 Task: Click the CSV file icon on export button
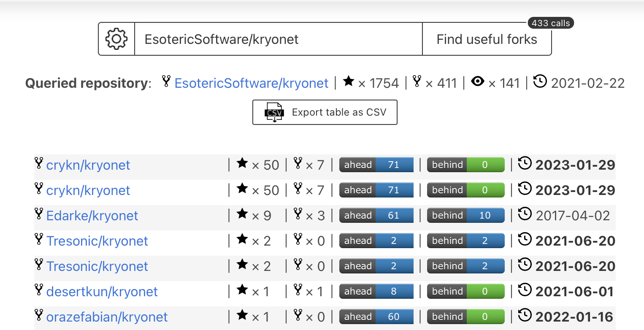(274, 112)
